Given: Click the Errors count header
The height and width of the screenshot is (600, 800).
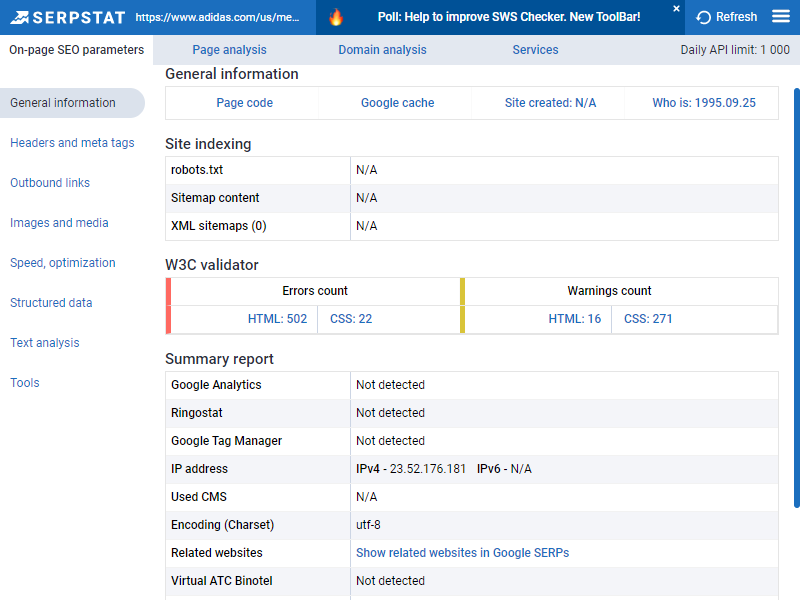Looking at the screenshot, I should point(315,291).
